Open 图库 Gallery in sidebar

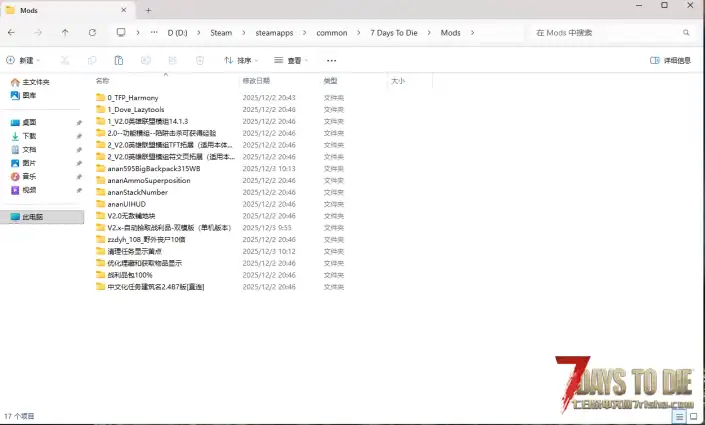pyautogui.click(x=23, y=95)
